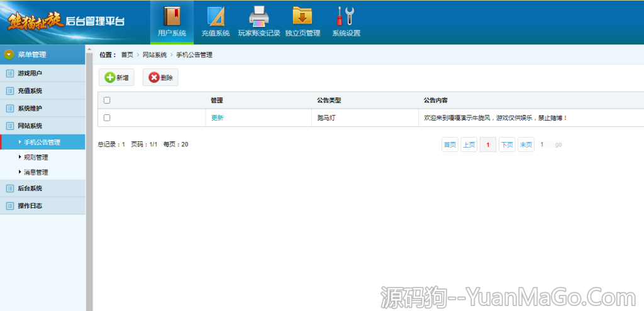Click the 页码：1/1 text
The image size is (644, 311).
(144, 145)
